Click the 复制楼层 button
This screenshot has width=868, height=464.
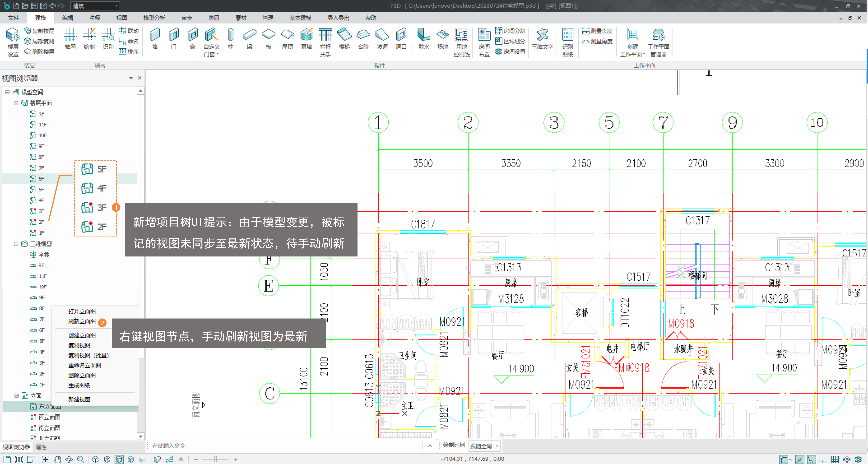coord(39,31)
